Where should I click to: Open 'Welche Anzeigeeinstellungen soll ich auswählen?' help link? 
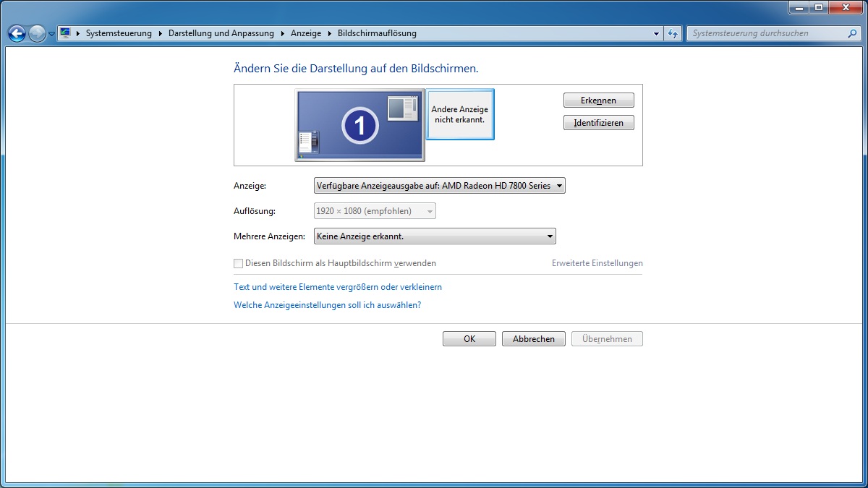pos(327,305)
